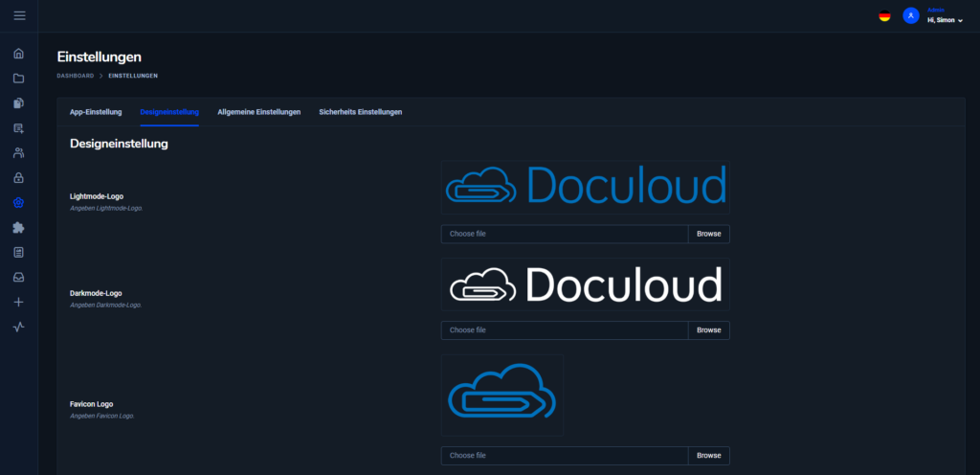Click the plus sidebar icon
This screenshot has height=475, width=980.
coord(19,302)
